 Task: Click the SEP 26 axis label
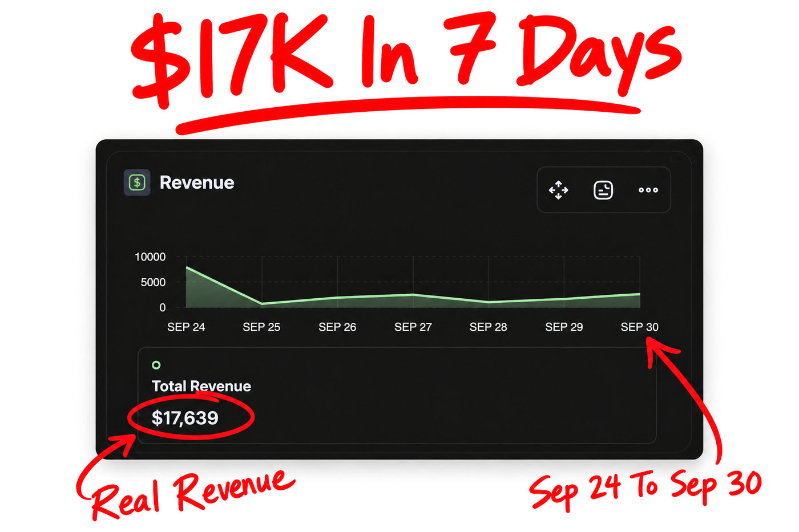(337, 327)
